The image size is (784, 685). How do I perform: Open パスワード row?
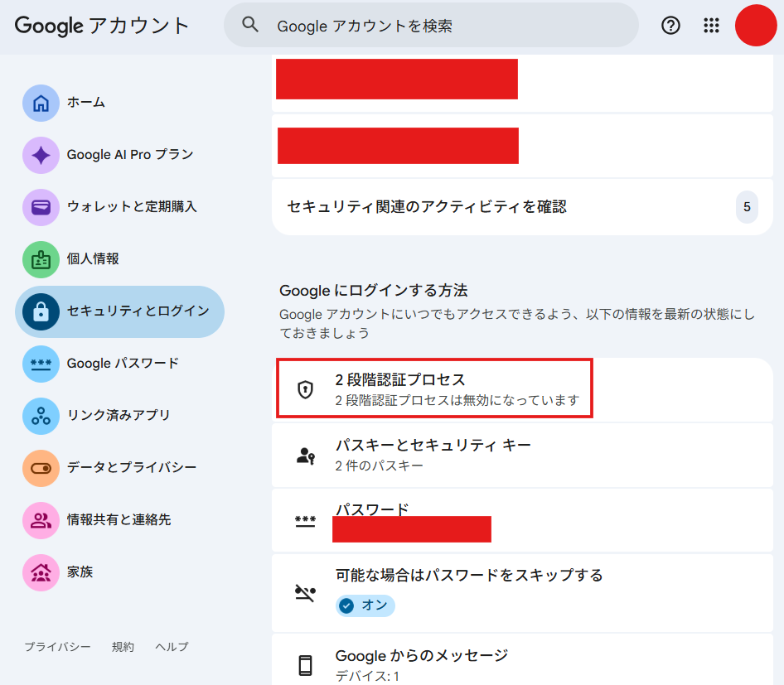pyautogui.click(x=522, y=521)
